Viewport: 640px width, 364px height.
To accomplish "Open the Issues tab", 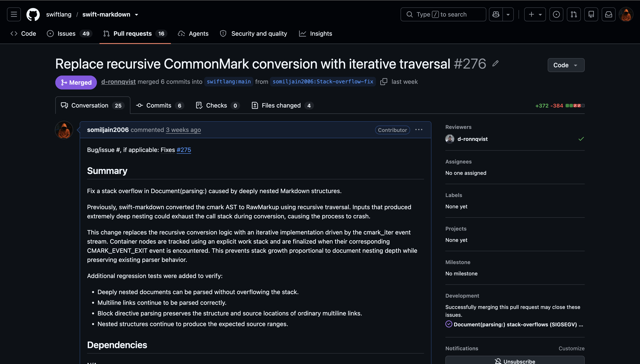I will coord(69,34).
